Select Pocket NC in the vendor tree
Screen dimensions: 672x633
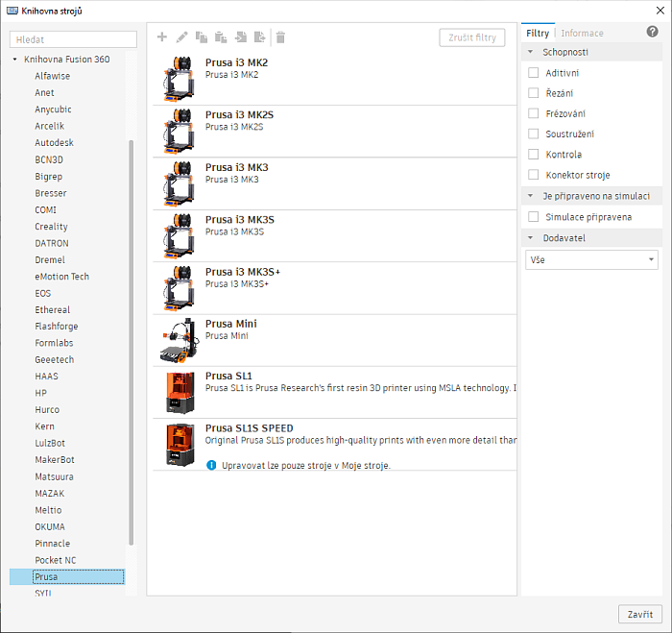56,560
